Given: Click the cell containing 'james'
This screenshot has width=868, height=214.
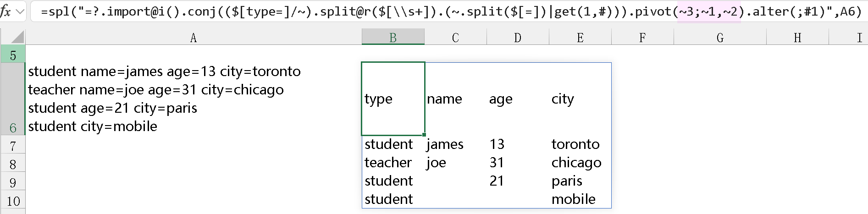Looking at the screenshot, I should 455,144.
